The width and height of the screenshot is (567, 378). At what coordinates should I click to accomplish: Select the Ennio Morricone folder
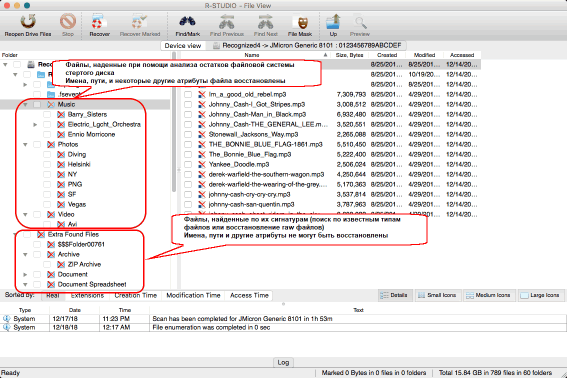pos(91,135)
